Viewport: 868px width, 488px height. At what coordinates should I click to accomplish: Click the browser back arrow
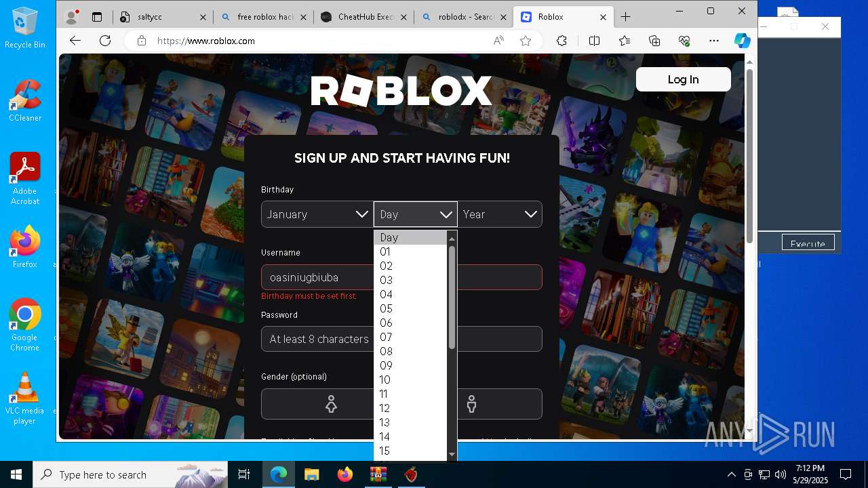tap(75, 41)
